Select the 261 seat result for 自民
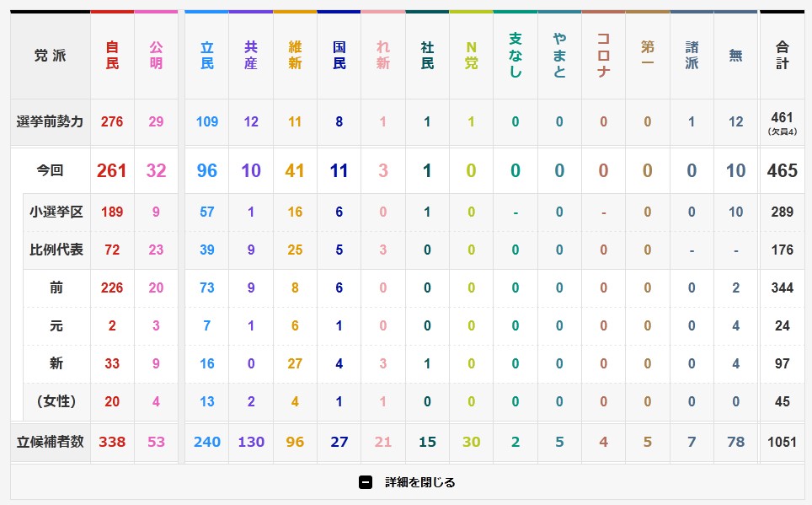812x505 pixels. 111,171
